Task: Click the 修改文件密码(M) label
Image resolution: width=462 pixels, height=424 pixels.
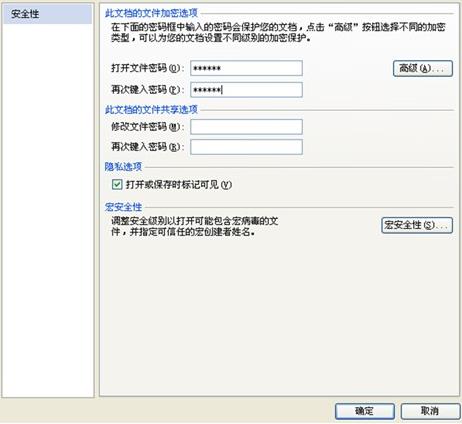Action: (x=147, y=127)
